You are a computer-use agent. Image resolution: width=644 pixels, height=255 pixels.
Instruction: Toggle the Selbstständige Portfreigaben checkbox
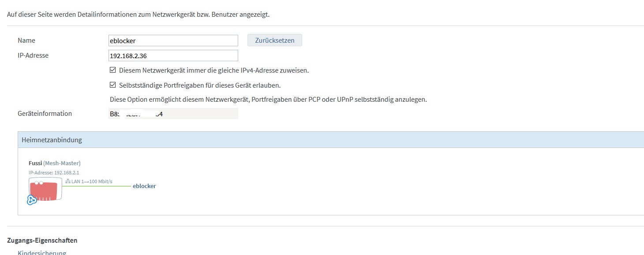[112, 85]
